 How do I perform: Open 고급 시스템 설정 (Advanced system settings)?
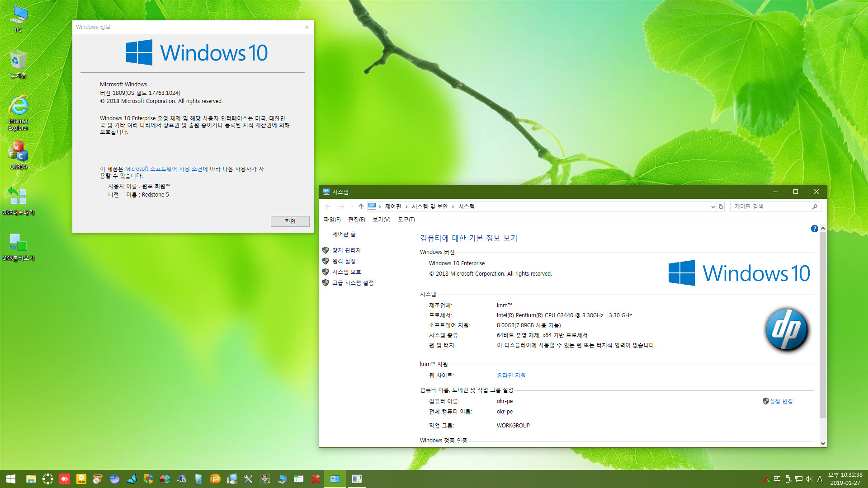click(353, 283)
